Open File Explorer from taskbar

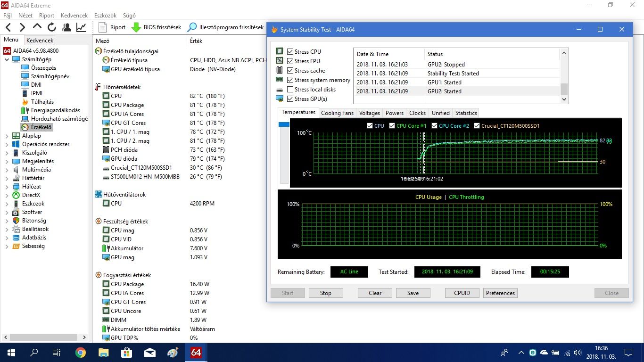(x=103, y=353)
